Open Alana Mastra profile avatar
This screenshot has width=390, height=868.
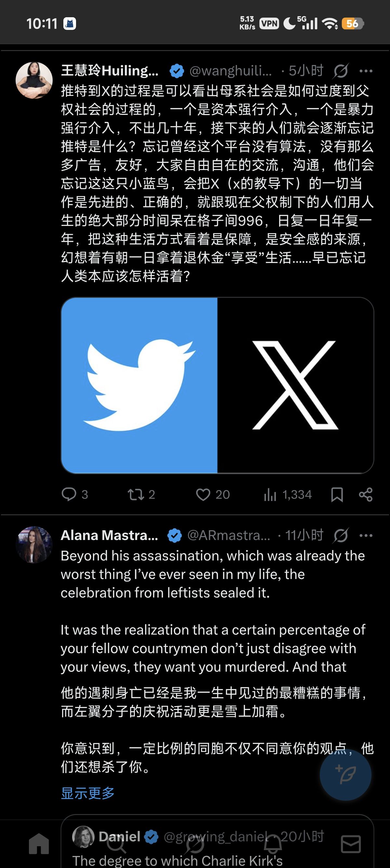(34, 545)
